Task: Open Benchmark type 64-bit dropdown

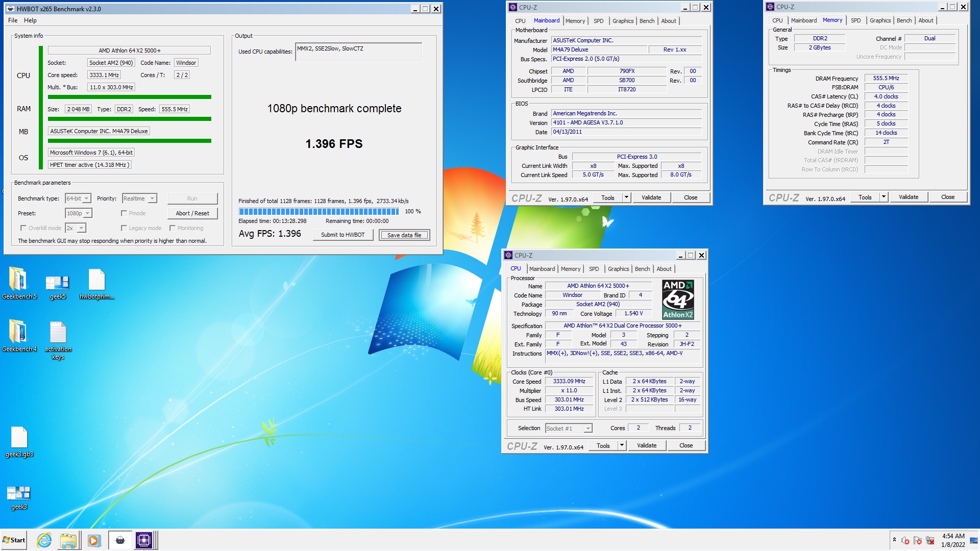Action: pos(78,198)
